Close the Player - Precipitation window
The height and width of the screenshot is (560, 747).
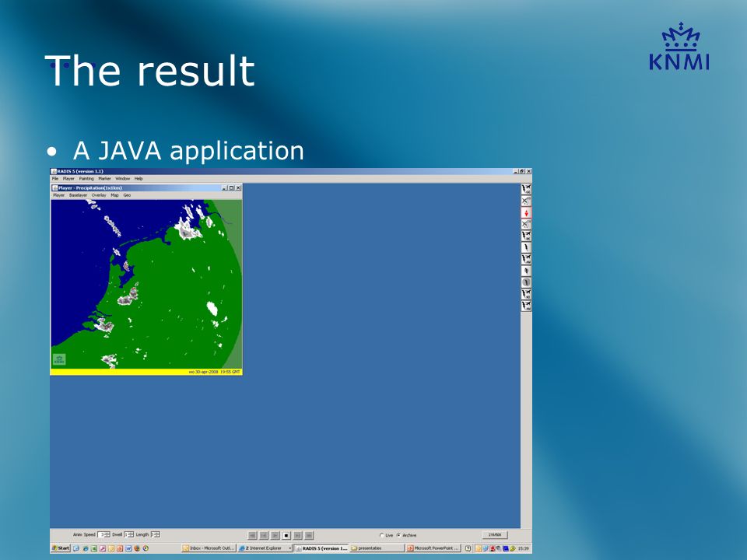click(x=238, y=187)
